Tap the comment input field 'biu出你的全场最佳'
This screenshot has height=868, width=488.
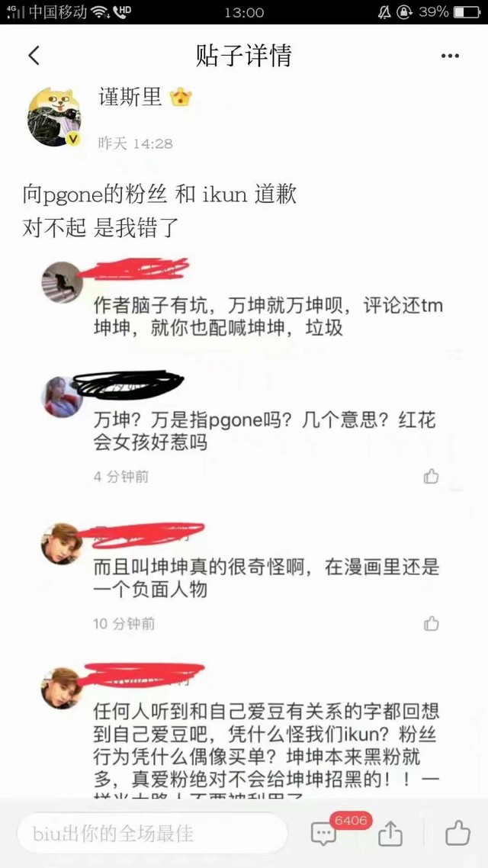pyautogui.click(x=152, y=833)
